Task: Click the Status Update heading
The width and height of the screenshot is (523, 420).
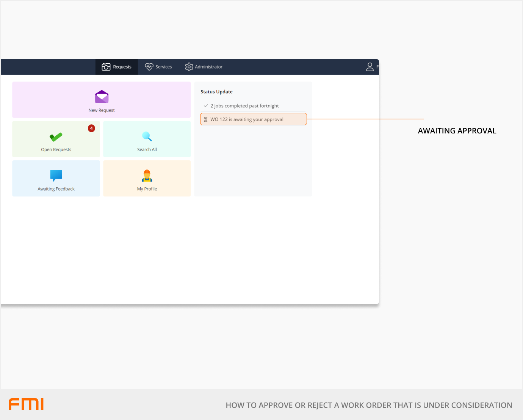Action: 216,92
